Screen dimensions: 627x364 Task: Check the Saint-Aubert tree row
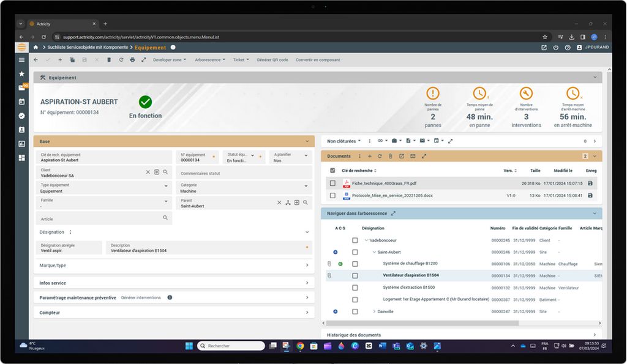[x=355, y=252]
